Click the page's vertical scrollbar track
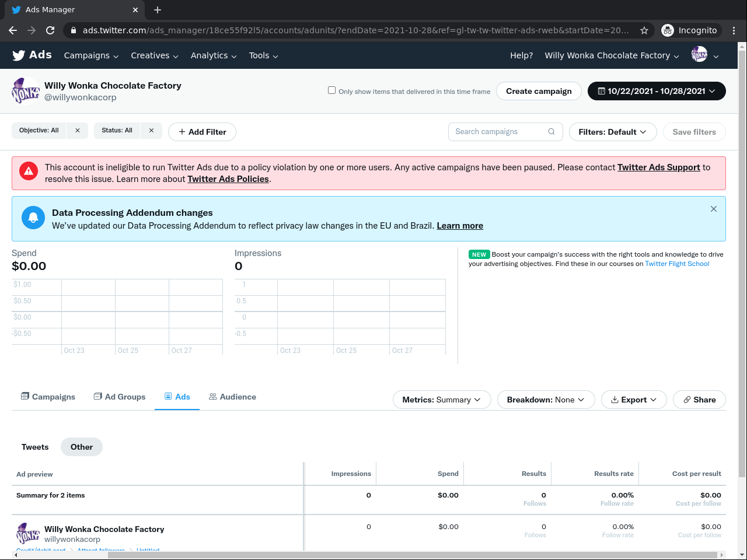Image resolution: width=747 pixels, height=560 pixels. pos(742,300)
